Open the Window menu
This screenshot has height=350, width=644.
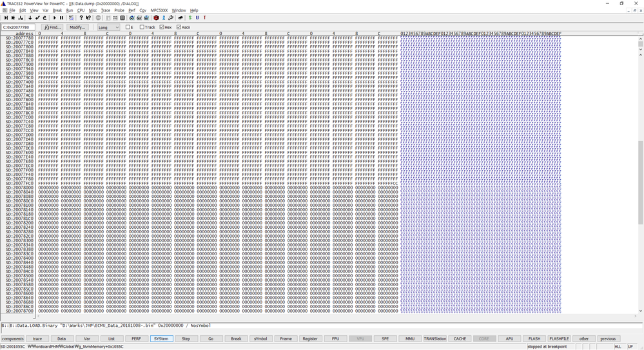[x=179, y=10]
